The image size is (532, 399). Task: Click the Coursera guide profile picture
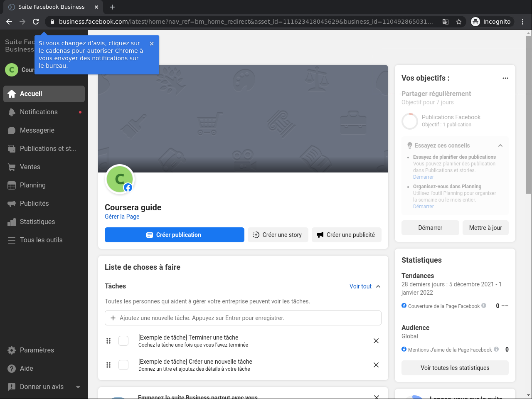120,179
